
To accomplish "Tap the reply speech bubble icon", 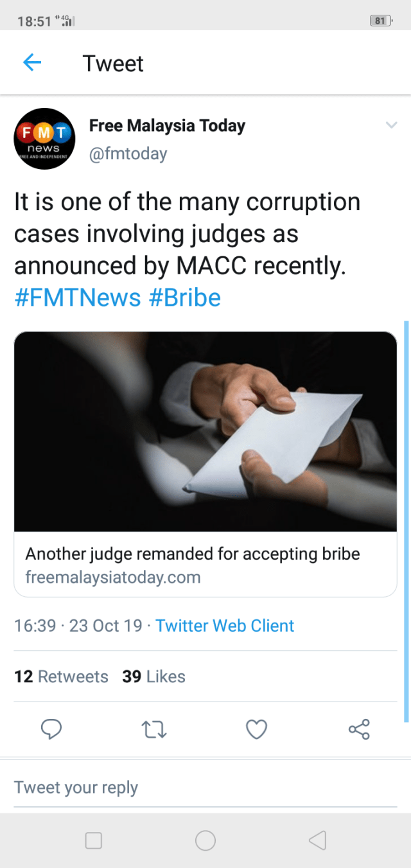I will point(51,729).
